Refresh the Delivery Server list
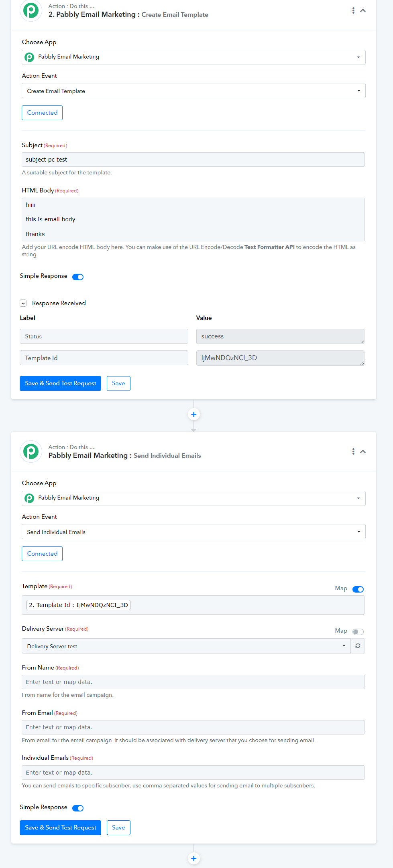The height and width of the screenshot is (868, 393). tap(358, 646)
